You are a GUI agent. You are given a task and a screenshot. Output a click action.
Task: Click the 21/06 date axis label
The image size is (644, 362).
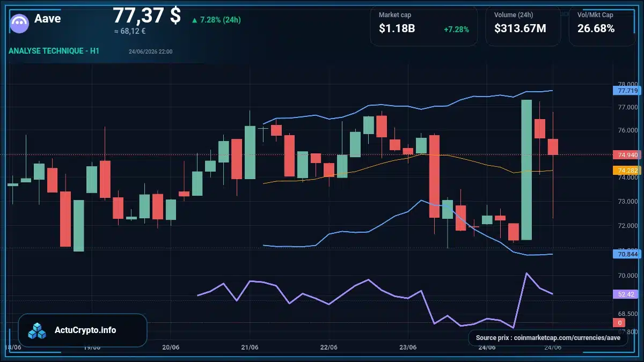click(x=250, y=348)
